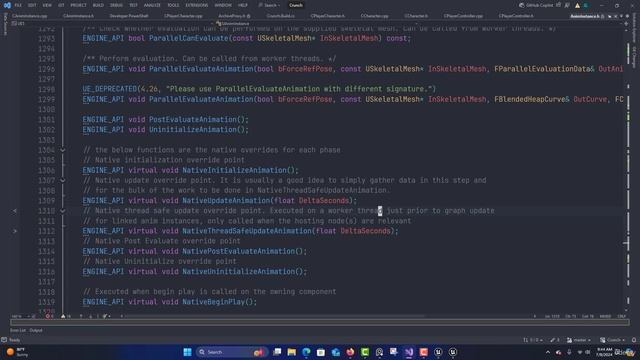Open the TOOLS menu
Viewport: 640px width, 360px height.
pyautogui.click(x=173, y=5)
